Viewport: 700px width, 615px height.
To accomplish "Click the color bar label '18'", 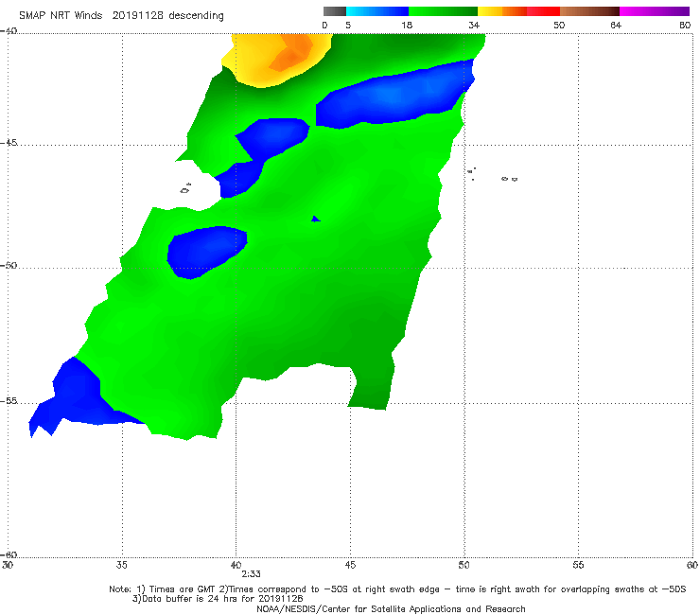I will click(407, 25).
